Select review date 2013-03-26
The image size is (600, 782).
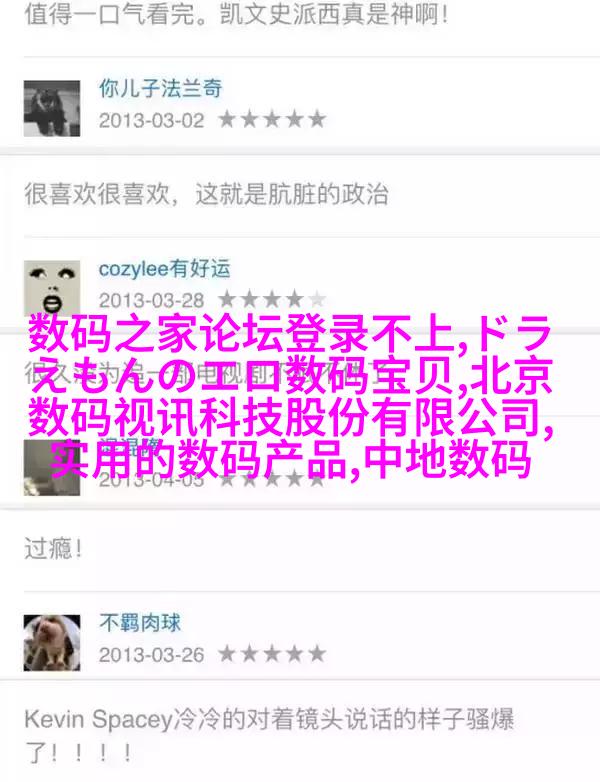click(x=152, y=654)
